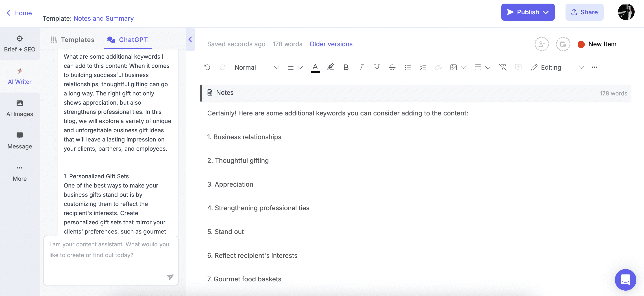Switch to the ChatGPT tab
This screenshot has height=296, width=644.
pos(128,40)
